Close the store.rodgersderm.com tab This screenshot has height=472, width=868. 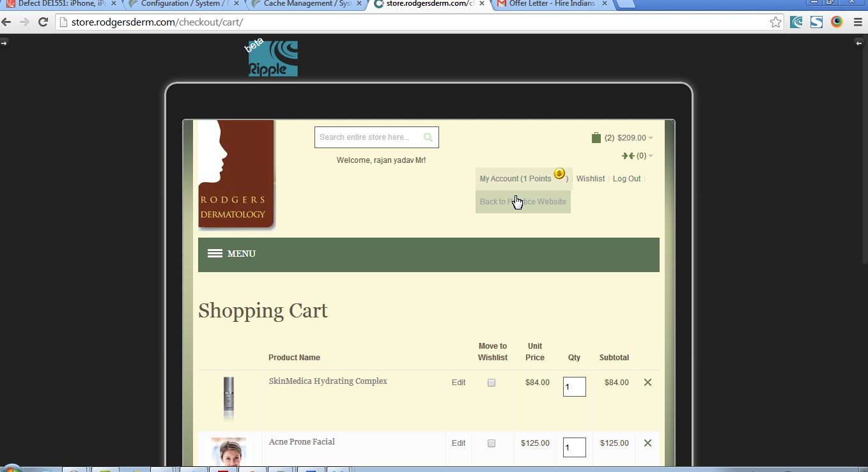pyautogui.click(x=481, y=3)
